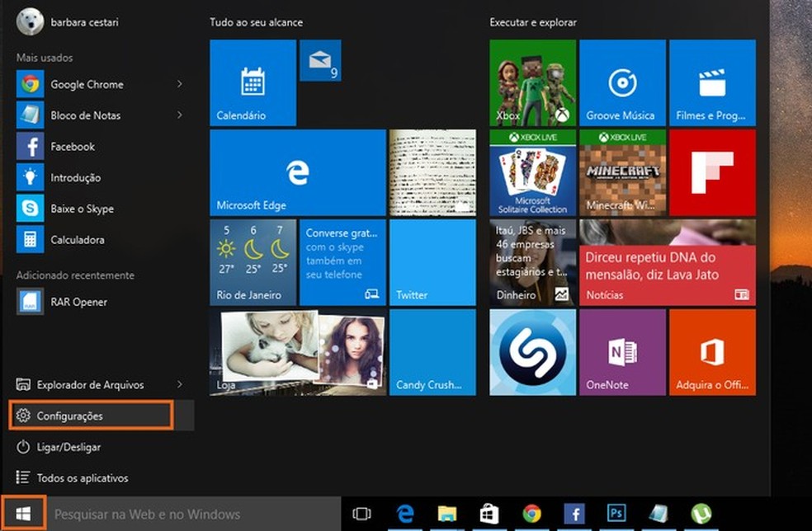Open Twitter from the Start menu
812x531 pixels.
(x=432, y=261)
